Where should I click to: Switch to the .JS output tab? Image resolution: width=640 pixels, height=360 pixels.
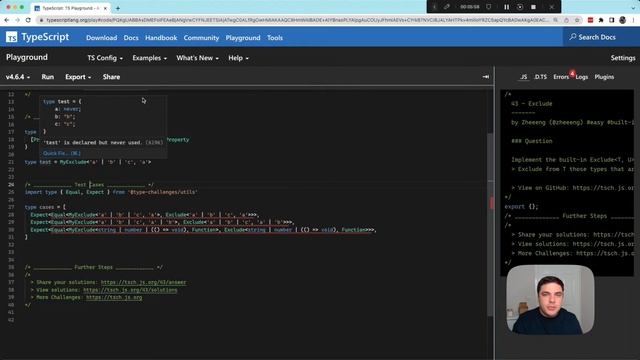(524, 77)
